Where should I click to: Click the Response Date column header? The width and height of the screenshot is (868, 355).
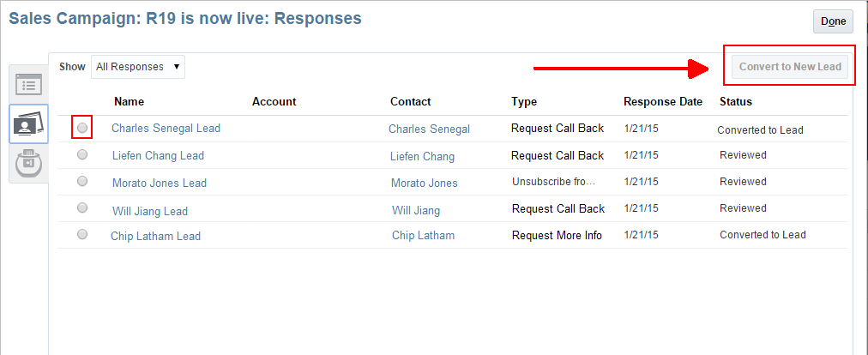tap(662, 102)
